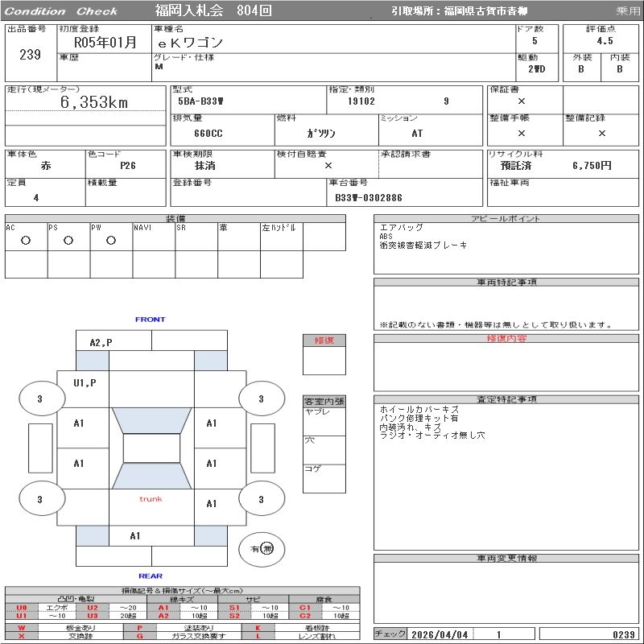This screenshot has height=644, width=644.
Task: Click the rear window in the car diagram
Action: click(x=151, y=476)
